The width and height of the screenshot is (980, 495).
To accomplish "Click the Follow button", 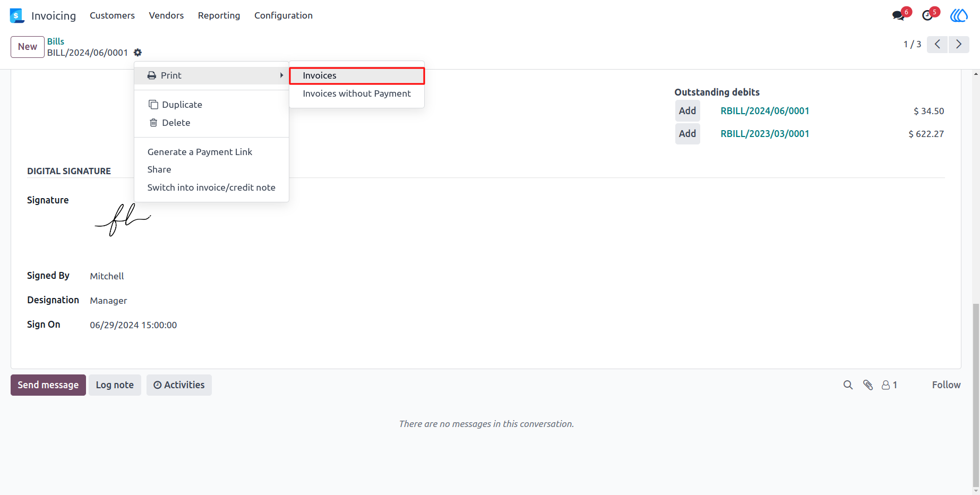I will [x=946, y=385].
